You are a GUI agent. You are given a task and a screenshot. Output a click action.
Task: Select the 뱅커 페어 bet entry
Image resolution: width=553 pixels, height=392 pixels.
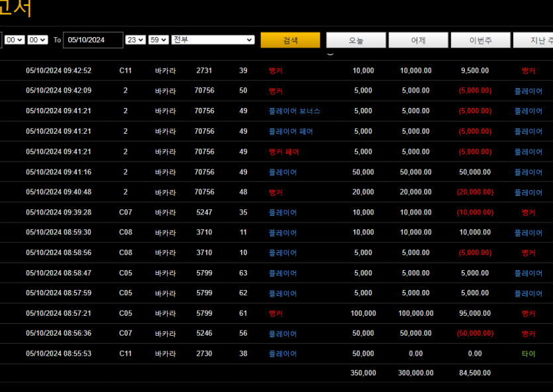[x=283, y=152]
